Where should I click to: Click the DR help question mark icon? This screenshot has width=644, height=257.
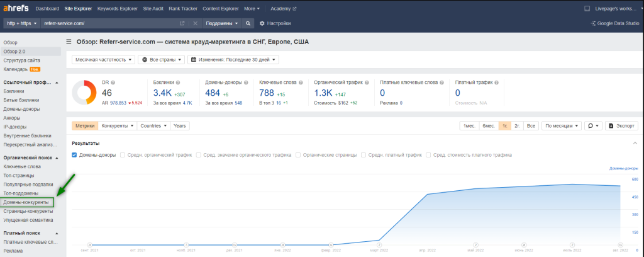(116, 83)
